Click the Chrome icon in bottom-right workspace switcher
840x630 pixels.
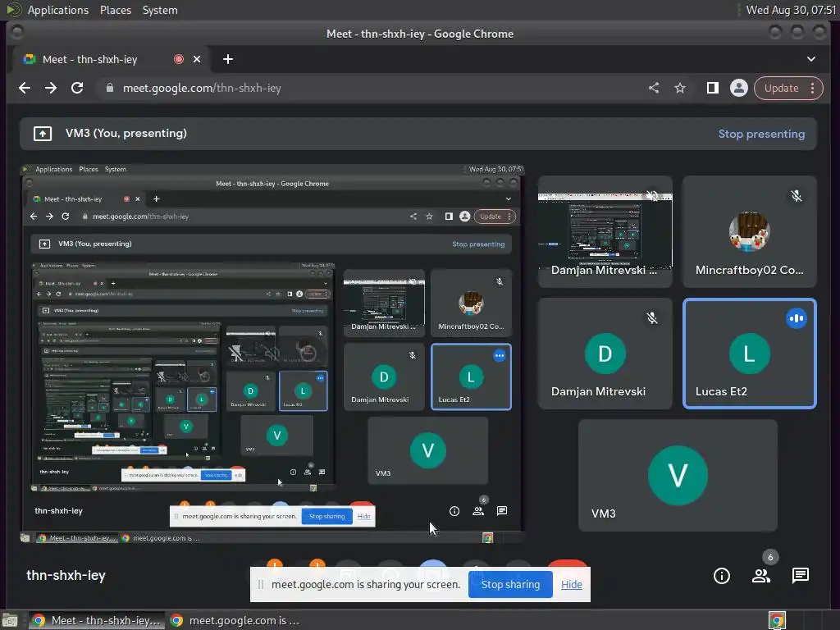point(777,620)
